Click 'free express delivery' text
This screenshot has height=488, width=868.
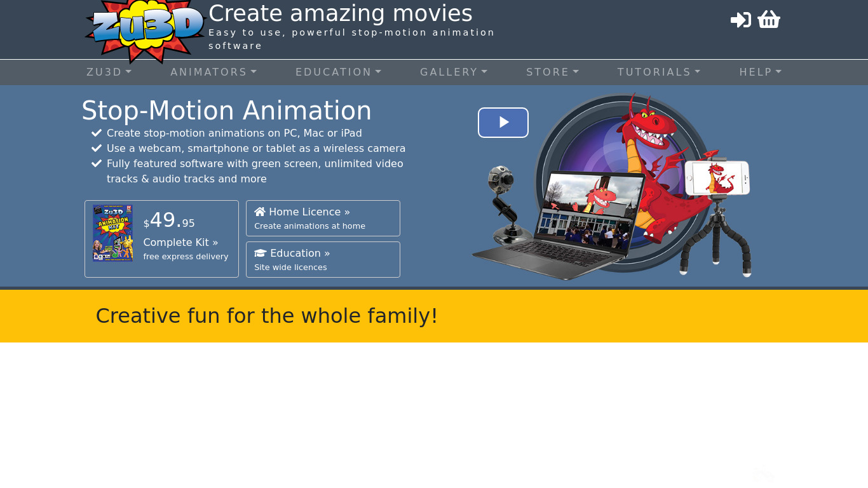[186, 257]
